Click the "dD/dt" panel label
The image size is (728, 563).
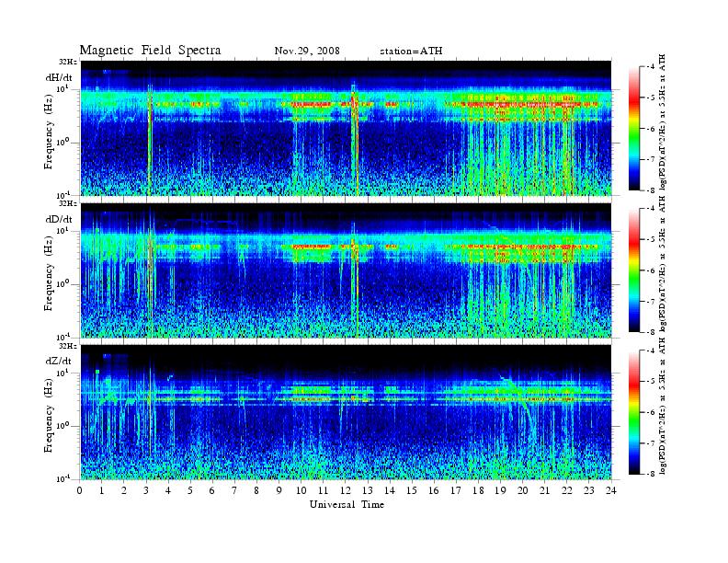coord(59,219)
